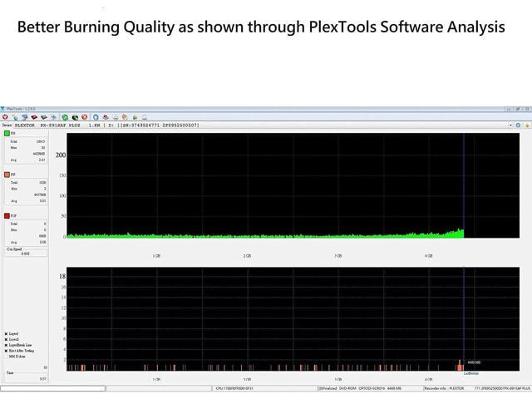Click the red power button toolbar icon

pos(5,117)
